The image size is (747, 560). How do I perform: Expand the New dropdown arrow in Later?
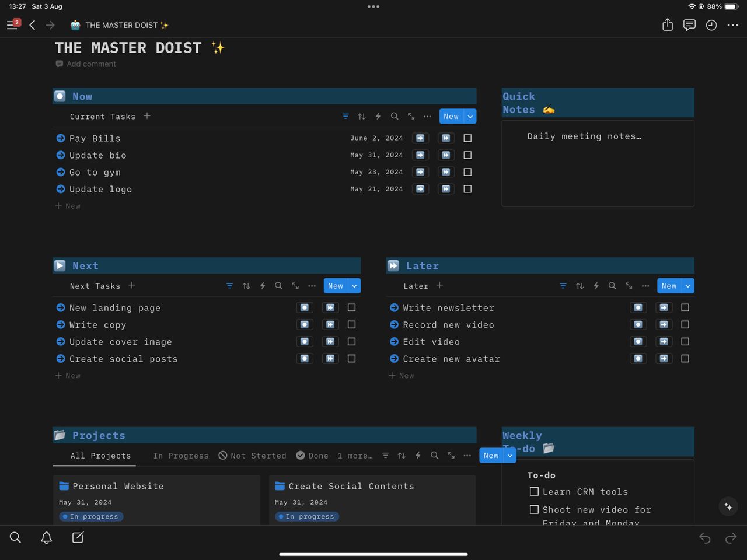tap(688, 286)
